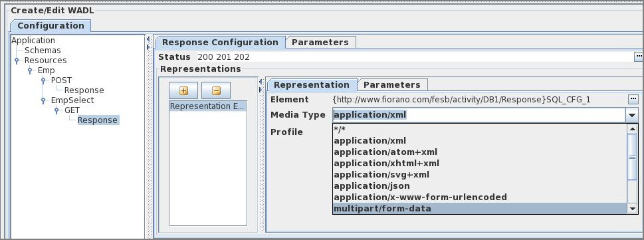The width and height of the screenshot is (644, 240).
Task: Select the Schemas tree item
Action: (x=43, y=50)
